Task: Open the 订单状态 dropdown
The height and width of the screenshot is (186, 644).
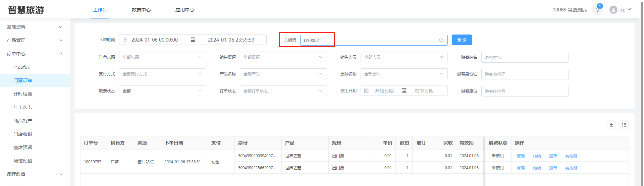Action: point(283,91)
